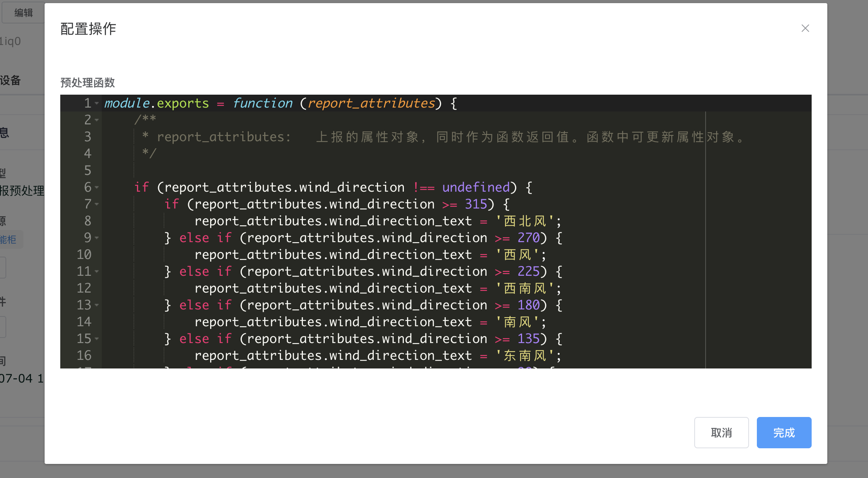This screenshot has width=868, height=478.
Task: Collapse comment fold arrow on line 2
Action: pos(97,120)
